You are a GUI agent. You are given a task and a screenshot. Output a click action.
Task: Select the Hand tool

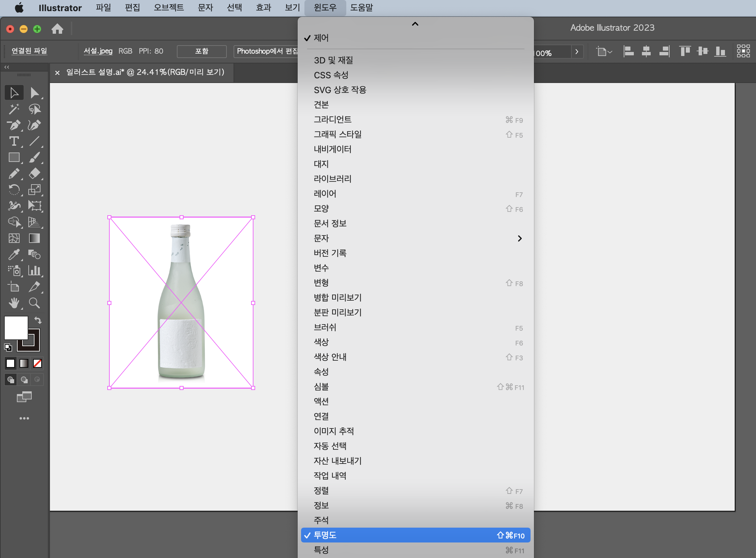(14, 303)
